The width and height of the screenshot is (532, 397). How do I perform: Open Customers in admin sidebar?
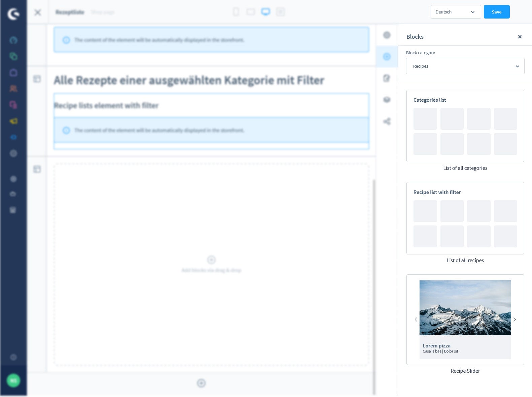(13, 89)
